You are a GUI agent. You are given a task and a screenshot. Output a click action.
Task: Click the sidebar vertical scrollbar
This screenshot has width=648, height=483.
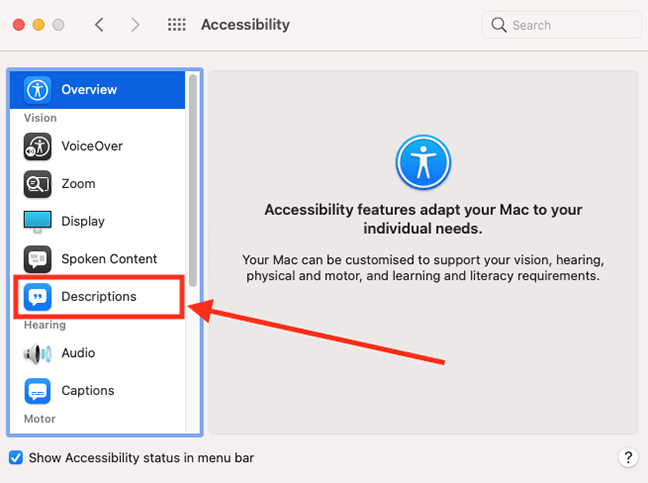tap(193, 181)
